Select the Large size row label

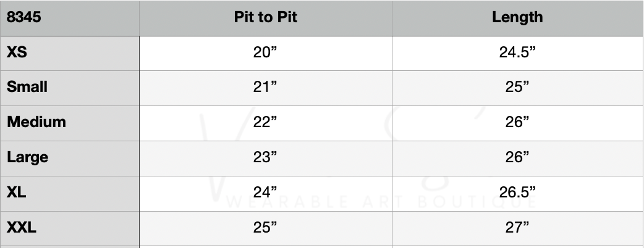[x=28, y=157]
